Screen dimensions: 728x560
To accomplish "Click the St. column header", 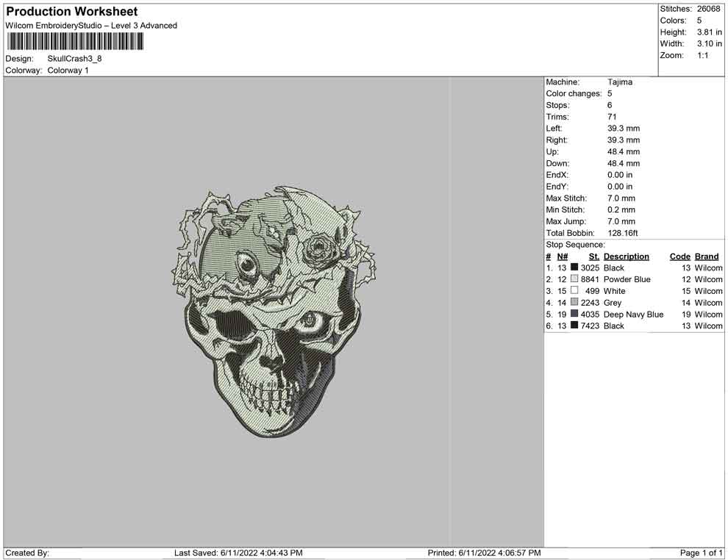I will point(593,256).
